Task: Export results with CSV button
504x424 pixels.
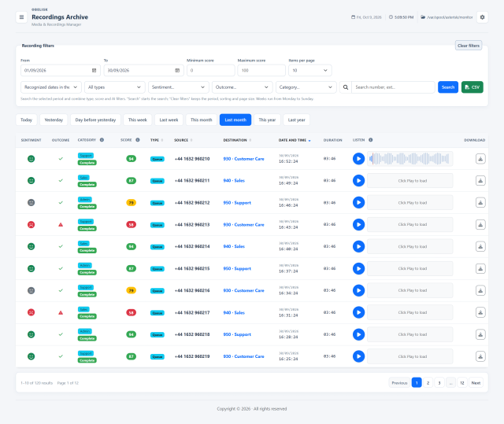Action: coord(472,87)
